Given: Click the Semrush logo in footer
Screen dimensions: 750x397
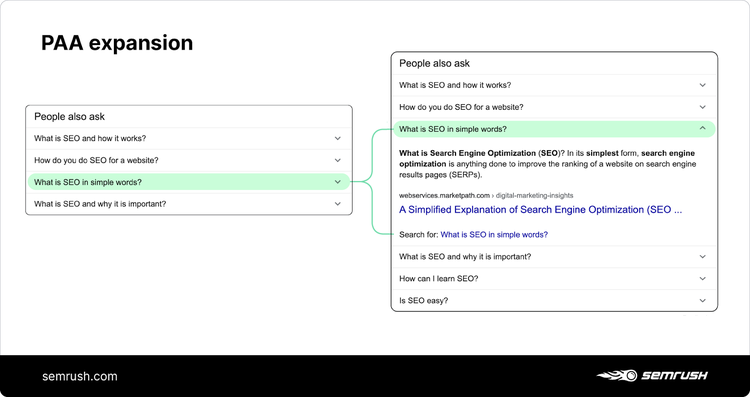Looking at the screenshot, I should point(652,375).
